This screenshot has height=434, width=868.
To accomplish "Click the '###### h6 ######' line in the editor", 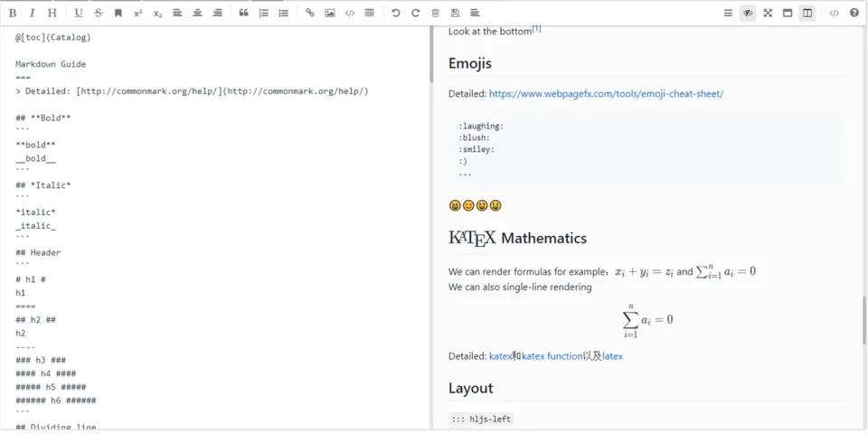I will click(55, 401).
